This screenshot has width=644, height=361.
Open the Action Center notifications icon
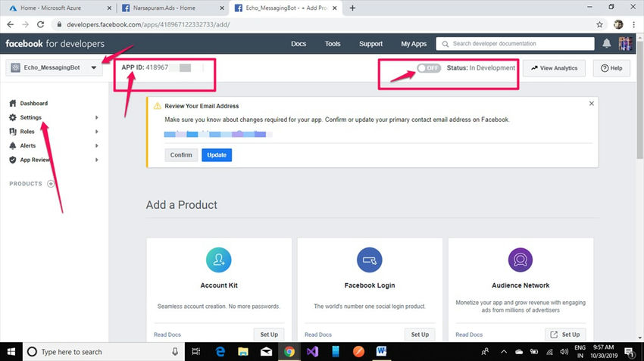629,352
